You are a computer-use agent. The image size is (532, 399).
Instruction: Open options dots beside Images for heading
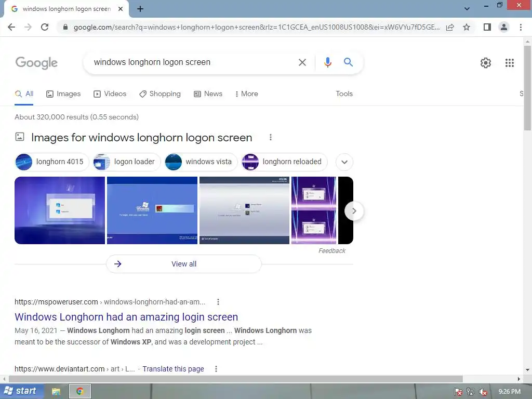tap(270, 137)
